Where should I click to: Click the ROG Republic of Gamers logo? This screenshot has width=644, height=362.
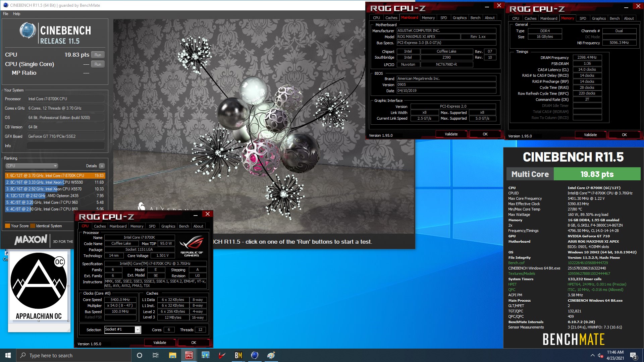192,246
